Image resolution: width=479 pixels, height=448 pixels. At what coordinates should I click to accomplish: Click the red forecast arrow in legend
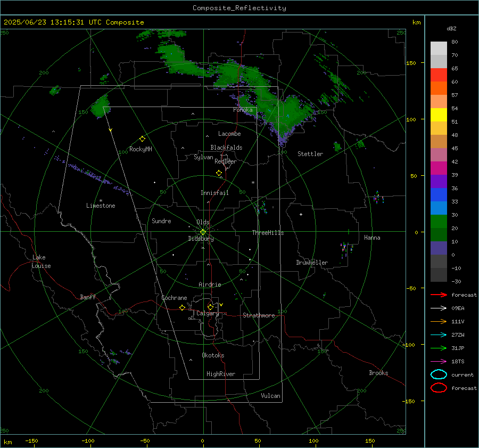point(439,295)
